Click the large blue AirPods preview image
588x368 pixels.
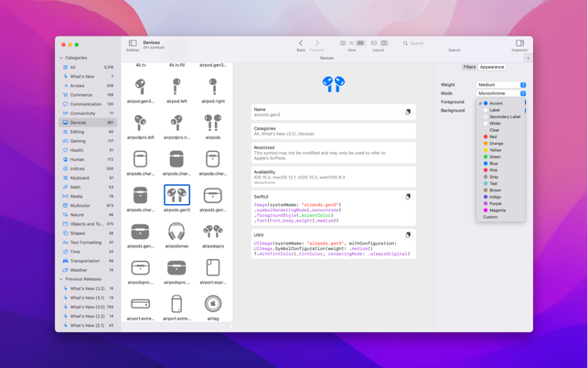click(334, 83)
